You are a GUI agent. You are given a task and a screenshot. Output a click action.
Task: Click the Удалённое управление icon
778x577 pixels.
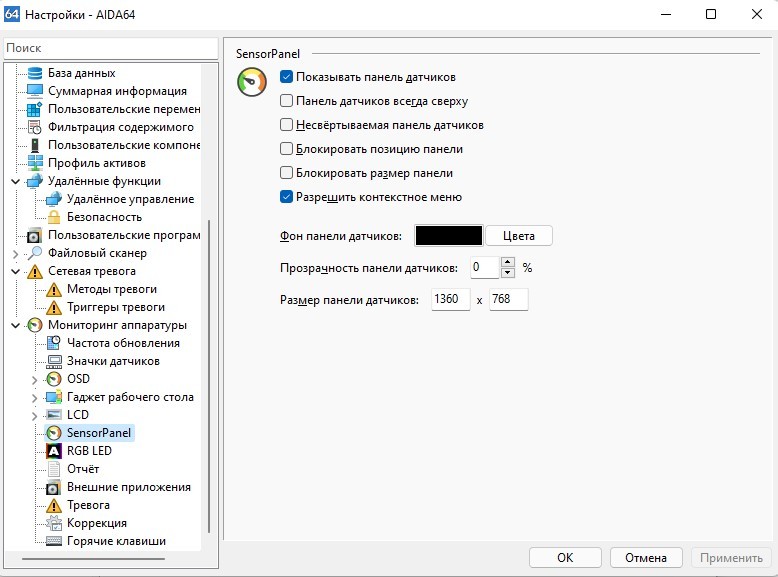pos(54,199)
